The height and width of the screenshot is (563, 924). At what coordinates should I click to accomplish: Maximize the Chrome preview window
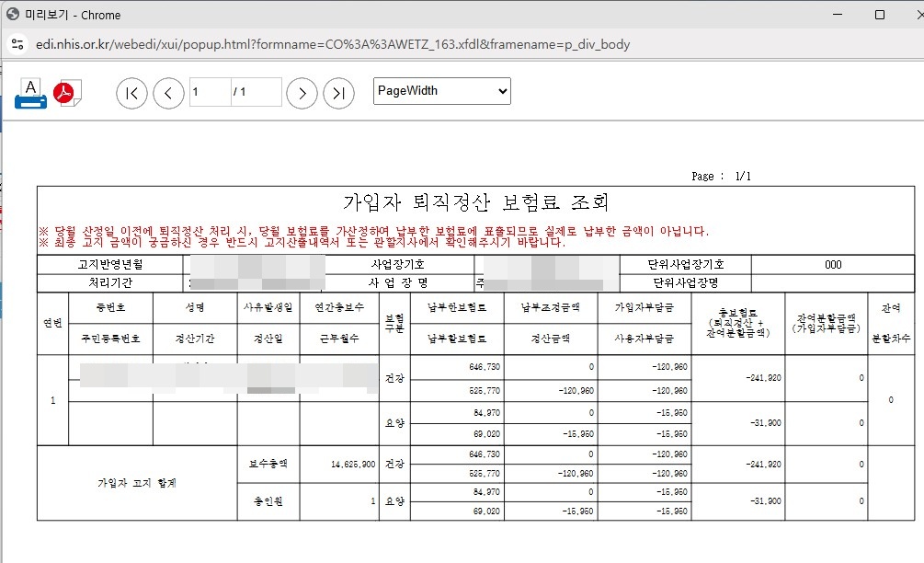(x=880, y=14)
